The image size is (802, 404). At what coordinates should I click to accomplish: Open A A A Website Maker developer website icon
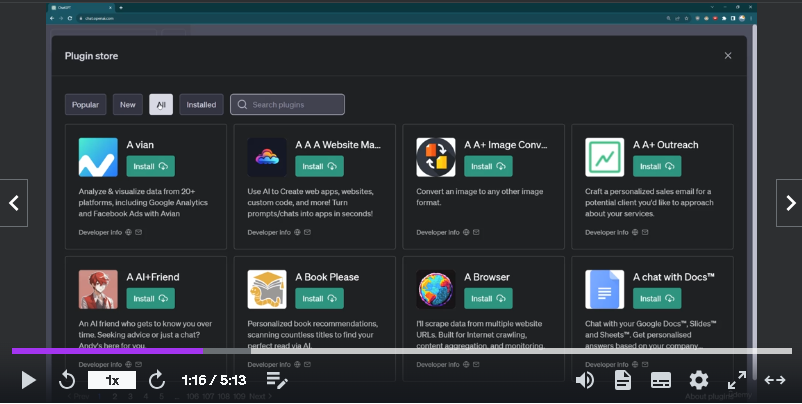(x=297, y=232)
